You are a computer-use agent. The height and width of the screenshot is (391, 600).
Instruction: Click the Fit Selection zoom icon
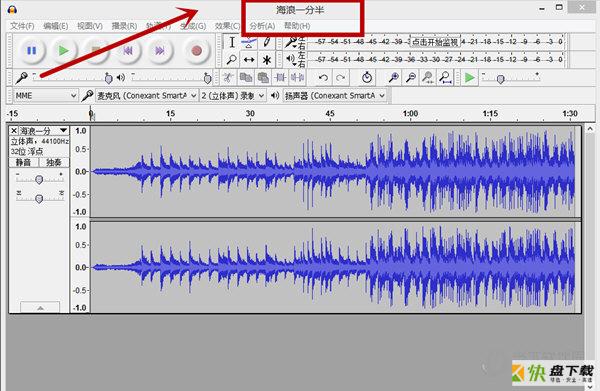tap(428, 78)
